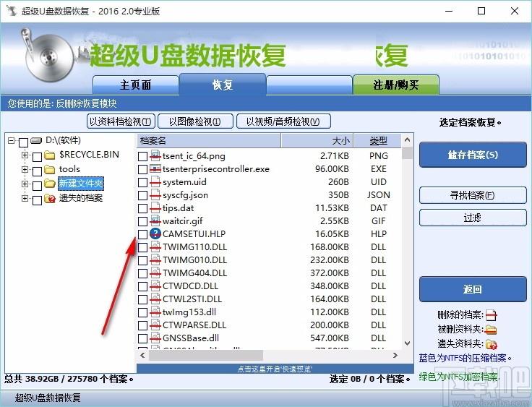
Task: Select the TWIMG110.DLL checkbox
Action: [x=143, y=247]
